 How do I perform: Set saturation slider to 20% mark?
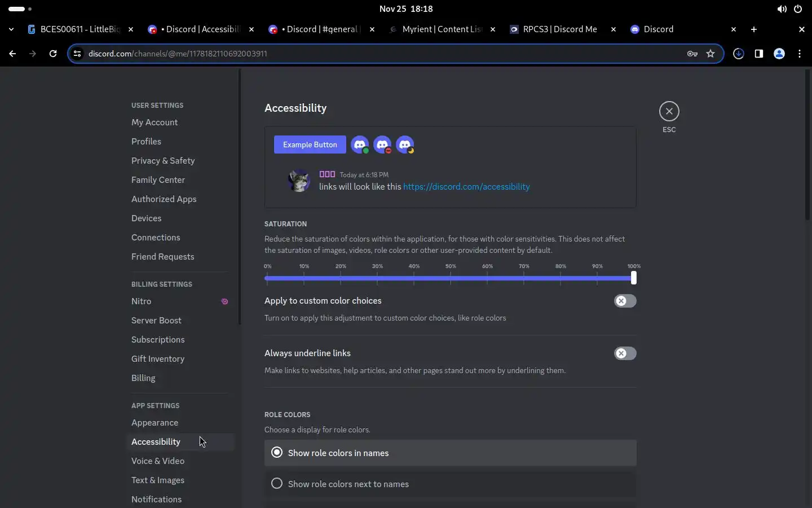(x=341, y=278)
